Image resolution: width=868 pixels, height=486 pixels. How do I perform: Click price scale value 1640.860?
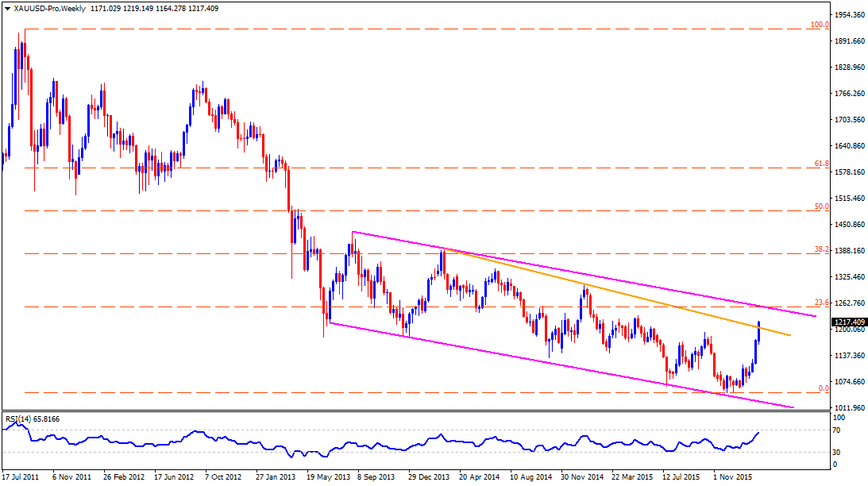[849, 146]
